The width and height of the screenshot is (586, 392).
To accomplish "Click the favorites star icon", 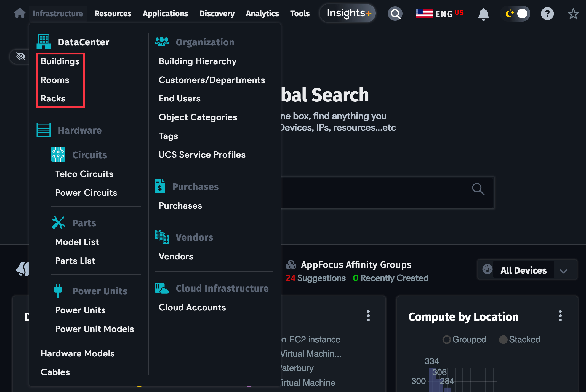I will click(573, 14).
